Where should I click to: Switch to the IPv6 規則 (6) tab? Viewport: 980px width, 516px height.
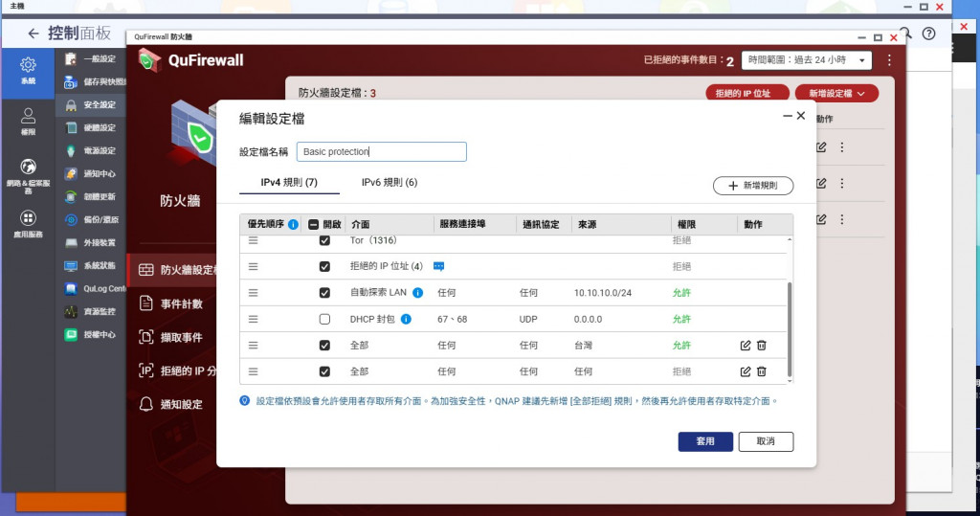(x=390, y=182)
